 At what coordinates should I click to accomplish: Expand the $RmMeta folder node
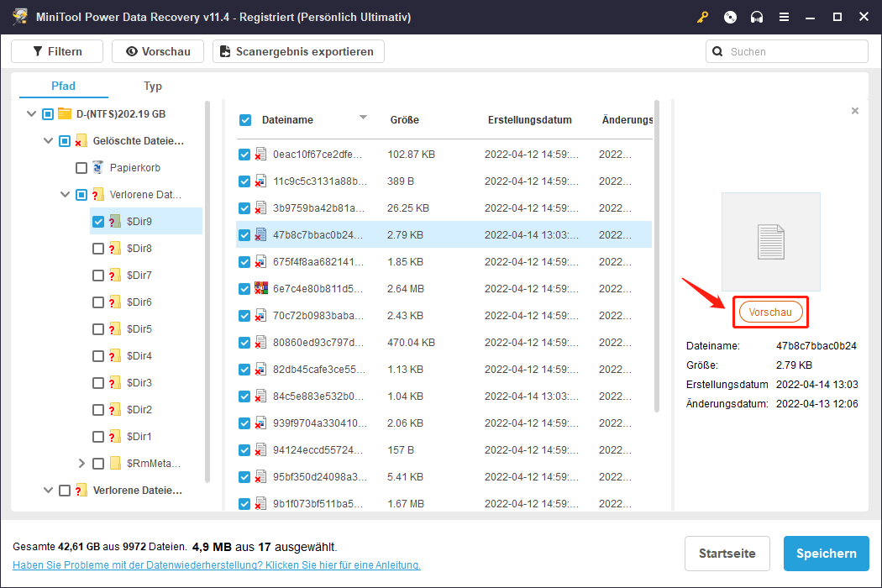[81, 463]
